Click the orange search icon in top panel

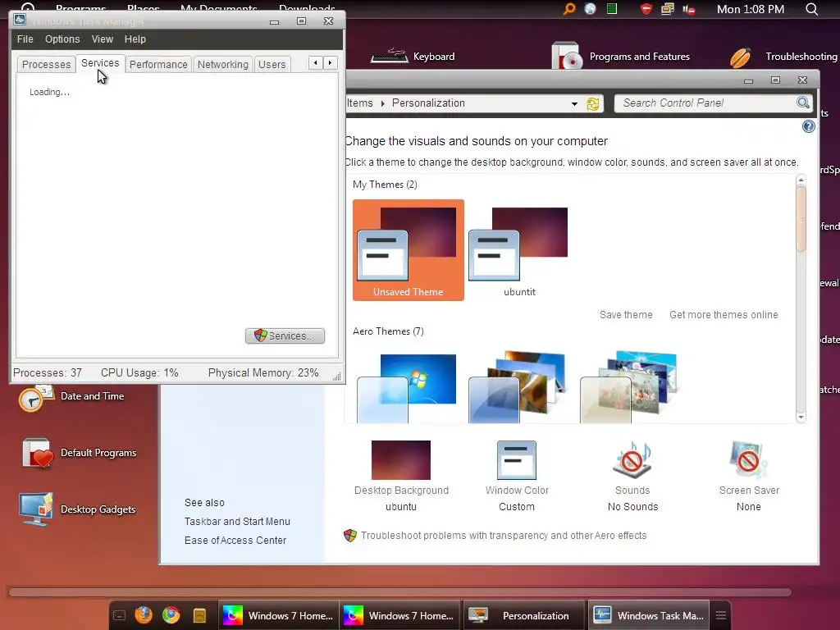pyautogui.click(x=569, y=8)
